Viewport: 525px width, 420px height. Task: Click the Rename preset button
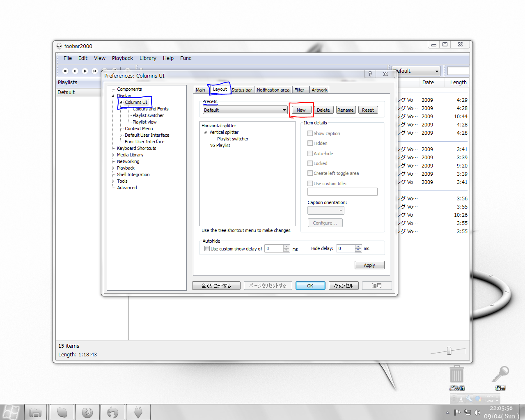coord(346,110)
